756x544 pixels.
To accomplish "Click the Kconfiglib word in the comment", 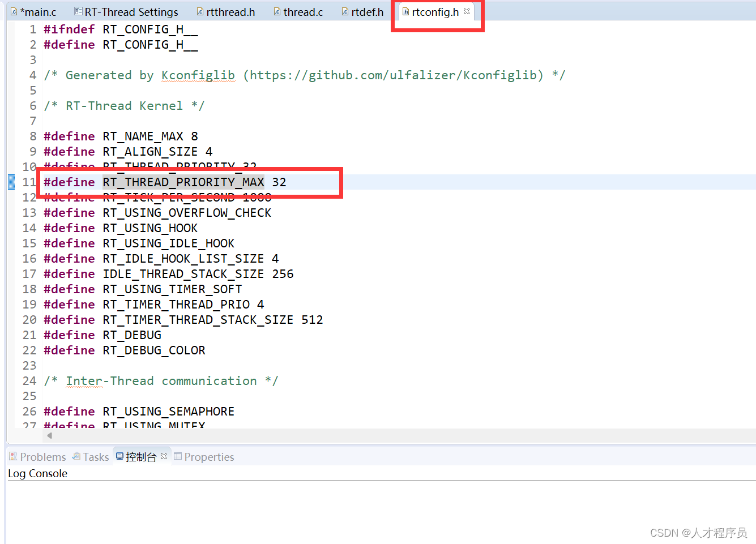I will click(x=198, y=75).
